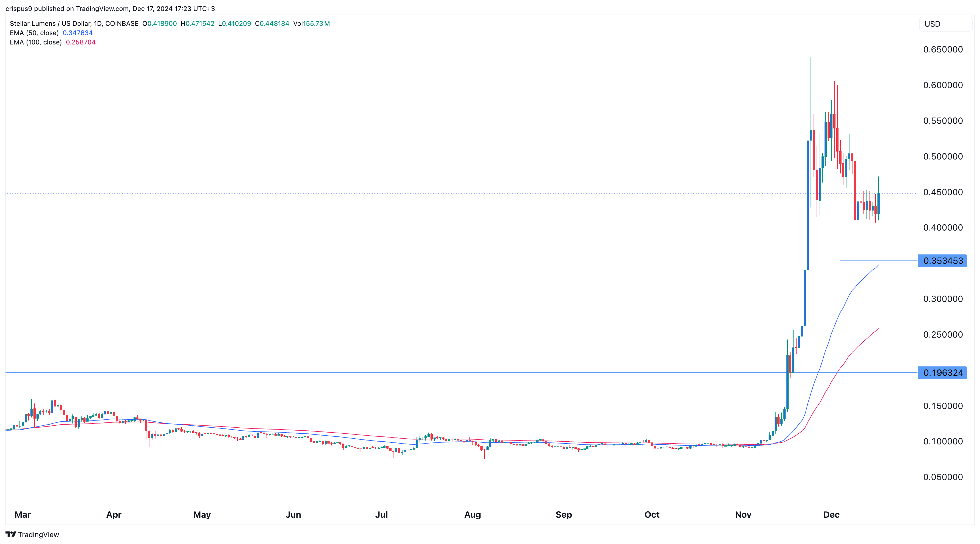This screenshot has width=980, height=544.
Task: Select the 0.353453 price level label
Action: pyautogui.click(x=943, y=261)
